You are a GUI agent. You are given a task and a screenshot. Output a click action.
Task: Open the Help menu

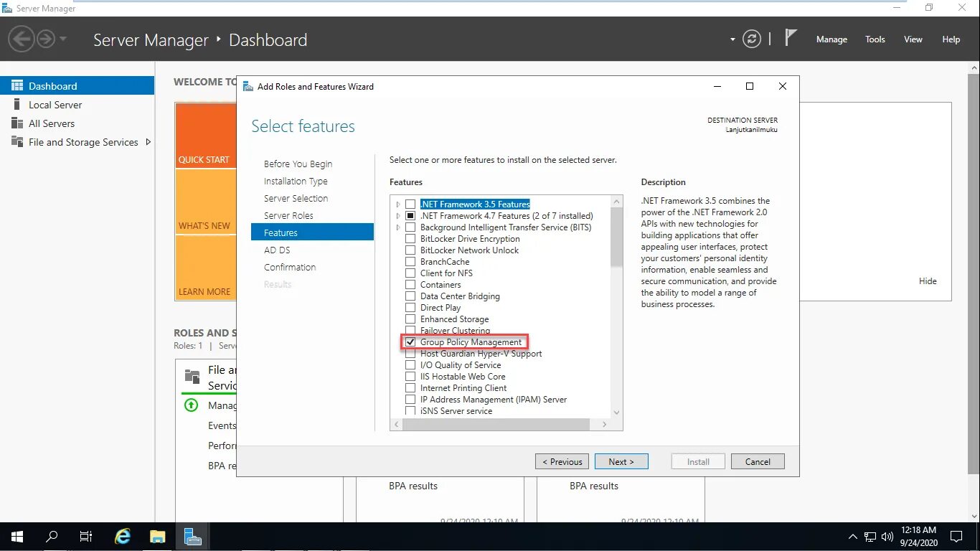[x=951, y=39]
